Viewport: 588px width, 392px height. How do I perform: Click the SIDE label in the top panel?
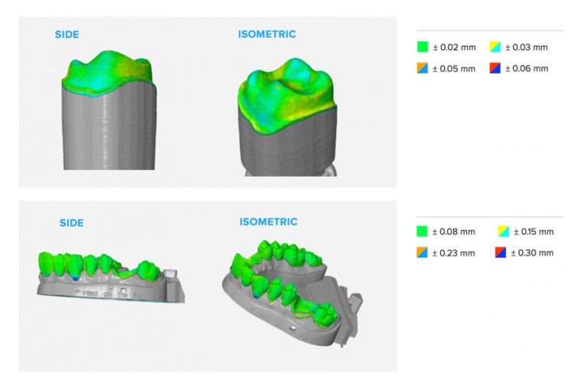coord(67,34)
